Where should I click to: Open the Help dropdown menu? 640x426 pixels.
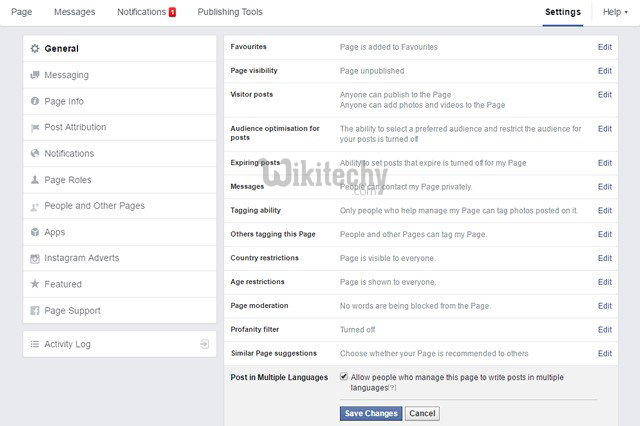tap(616, 12)
